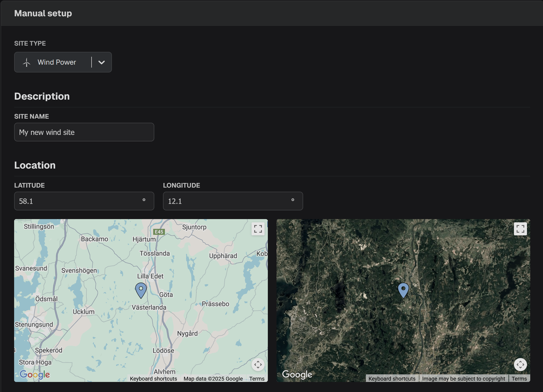543x392 pixels.
Task: Click the wind turbine icon in site type
Action: click(27, 62)
